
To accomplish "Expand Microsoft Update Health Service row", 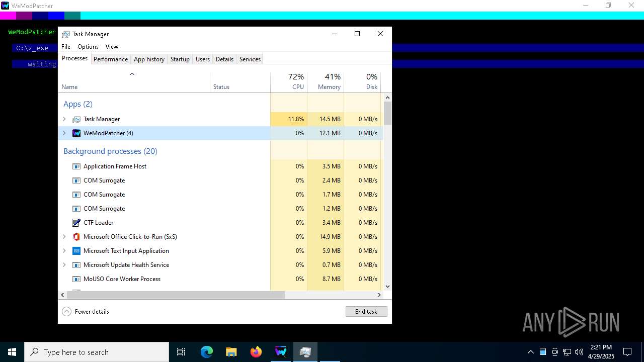I will pos(64,265).
